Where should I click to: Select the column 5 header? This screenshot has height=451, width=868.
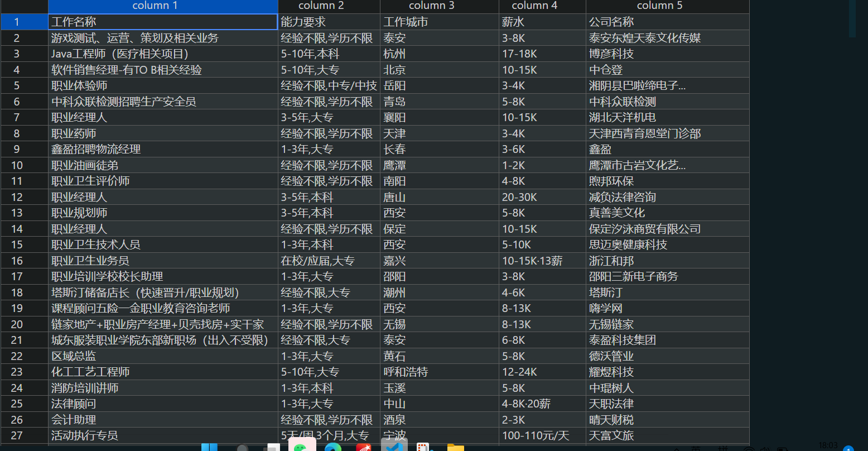click(667, 6)
